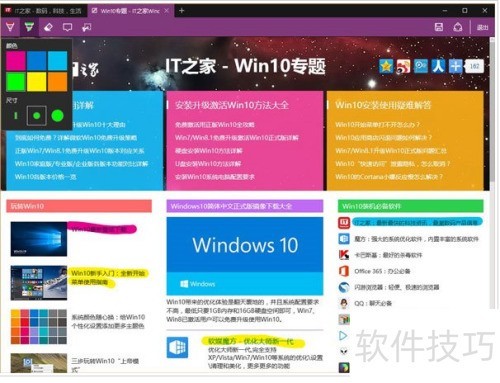Open link 硬盘安装Win10方法详解
The height and width of the screenshot is (383, 500).
pos(209,151)
